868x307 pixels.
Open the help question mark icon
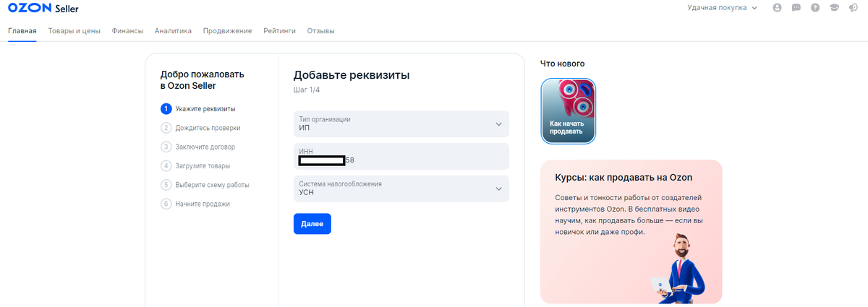[x=815, y=8]
